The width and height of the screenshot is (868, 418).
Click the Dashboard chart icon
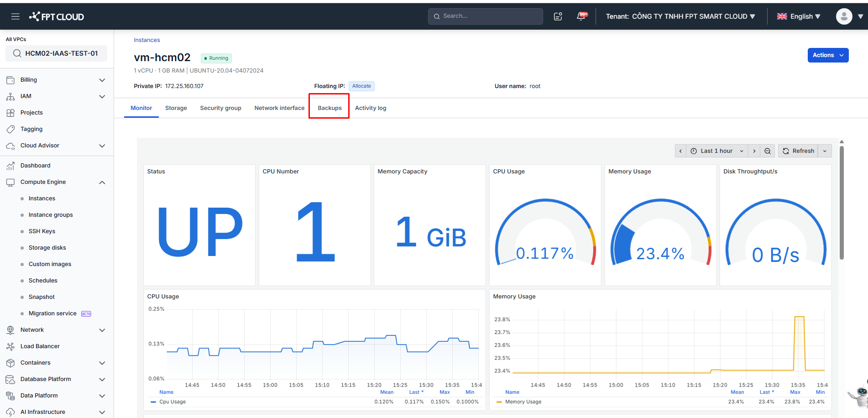10,166
